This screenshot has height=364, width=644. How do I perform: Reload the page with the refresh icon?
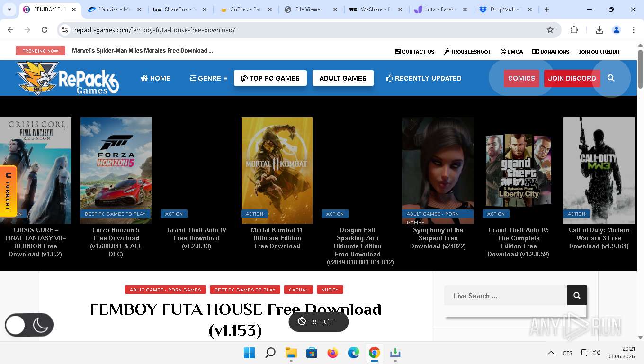(45, 30)
